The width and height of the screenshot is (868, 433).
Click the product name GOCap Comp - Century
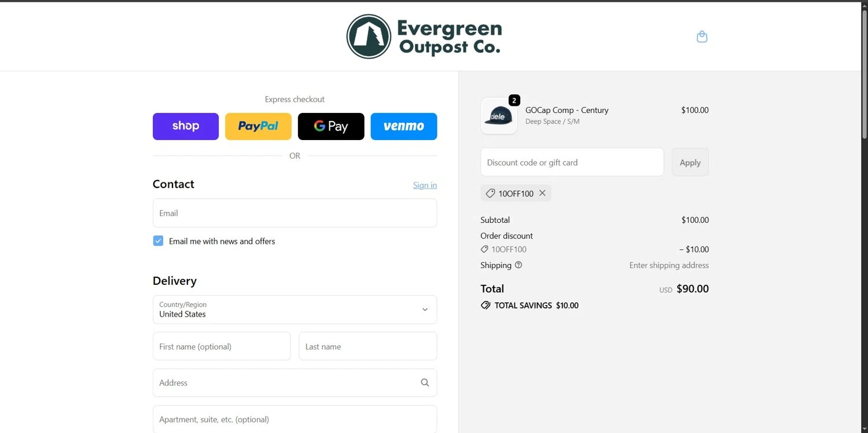tap(567, 110)
